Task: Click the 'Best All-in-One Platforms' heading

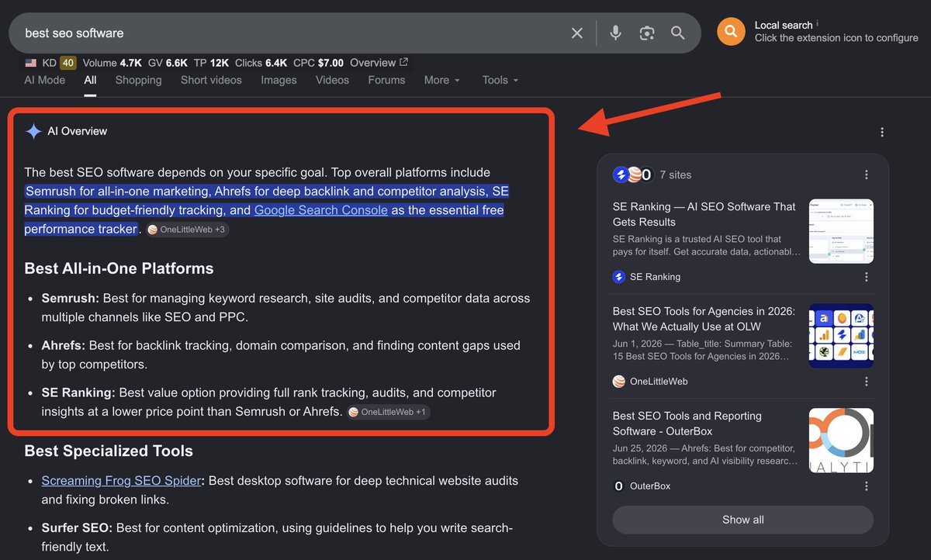Action: (x=119, y=268)
